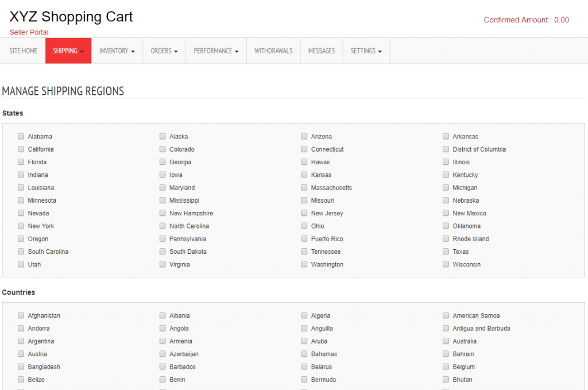
Task: Click the Seller Portal link
Action: (29, 32)
